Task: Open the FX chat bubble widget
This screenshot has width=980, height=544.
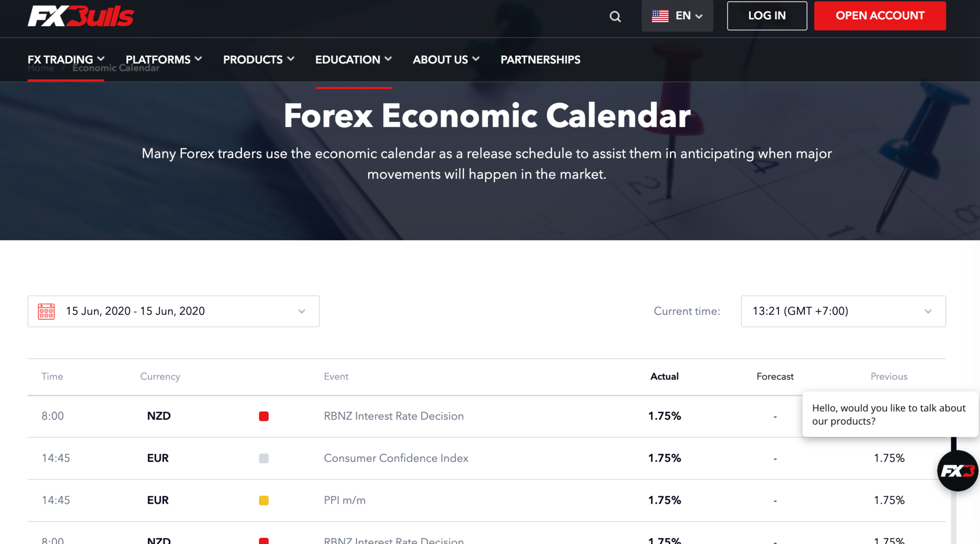Action: pos(957,471)
